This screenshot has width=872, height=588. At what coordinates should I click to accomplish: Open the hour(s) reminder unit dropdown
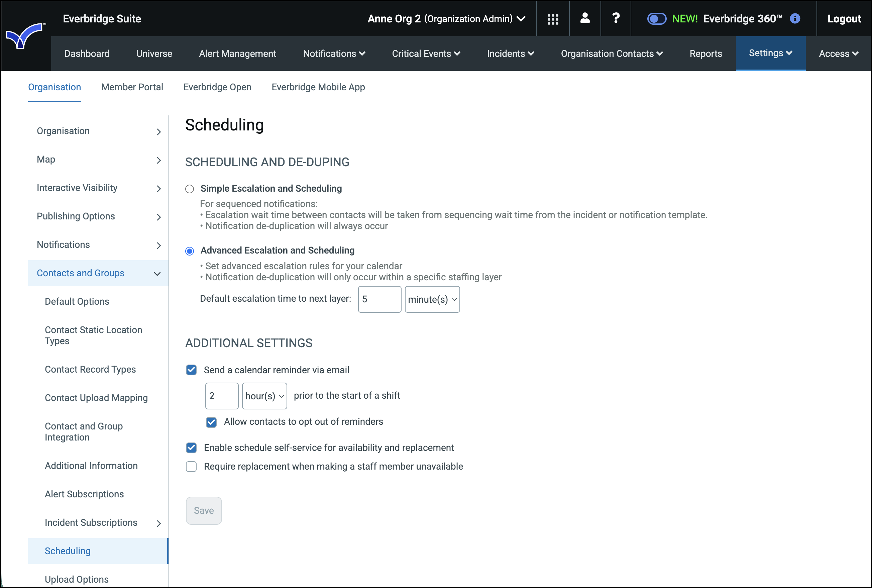pos(264,396)
